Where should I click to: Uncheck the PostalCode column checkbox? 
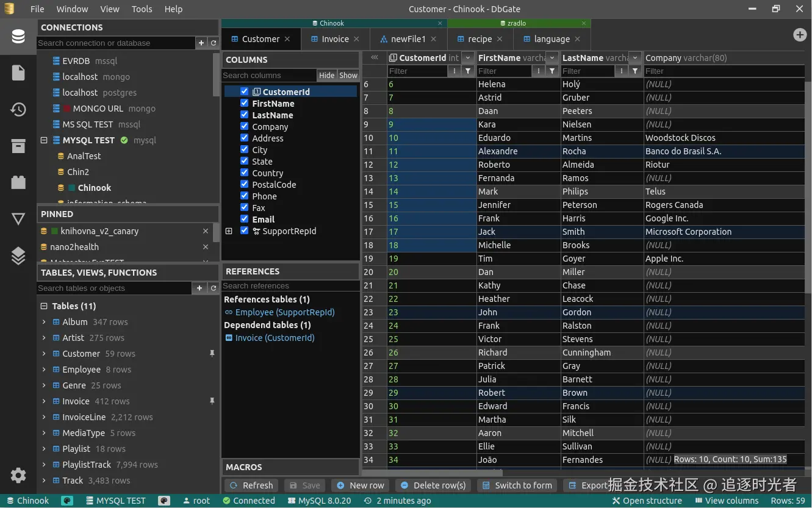tap(245, 185)
